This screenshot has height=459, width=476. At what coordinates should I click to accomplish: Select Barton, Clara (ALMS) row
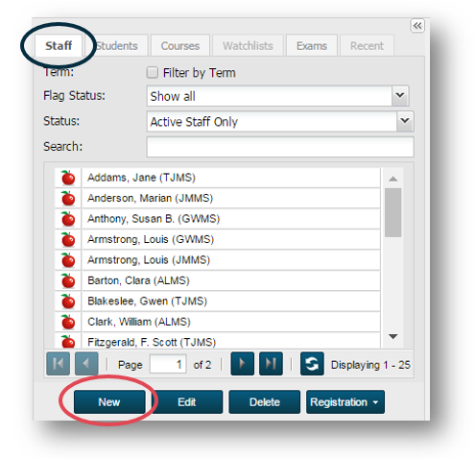pyautogui.click(x=218, y=280)
